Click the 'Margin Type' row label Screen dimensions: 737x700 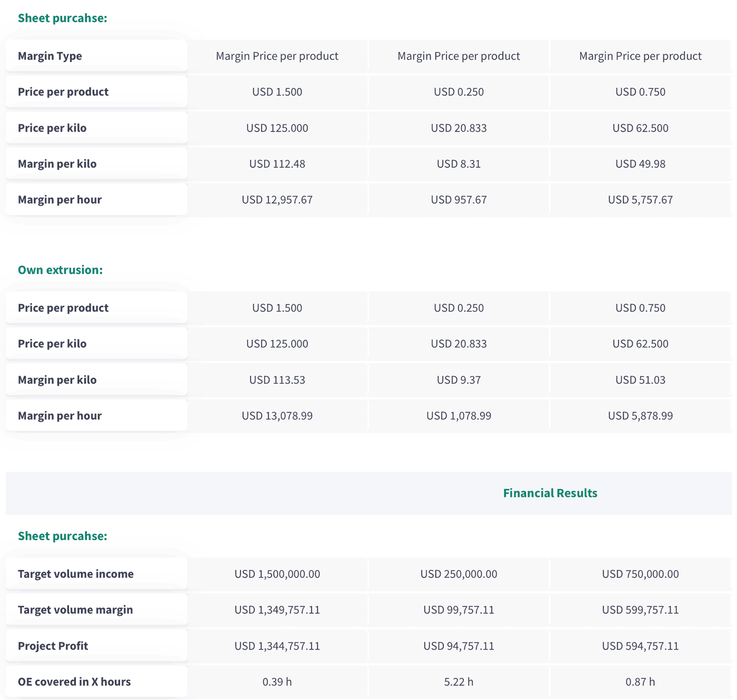coord(50,56)
